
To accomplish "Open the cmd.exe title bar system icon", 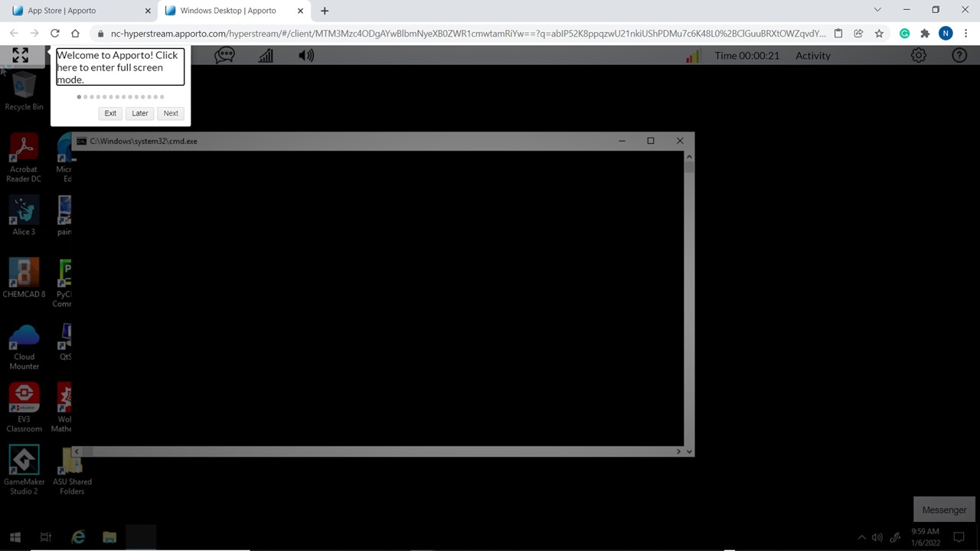I will (81, 141).
